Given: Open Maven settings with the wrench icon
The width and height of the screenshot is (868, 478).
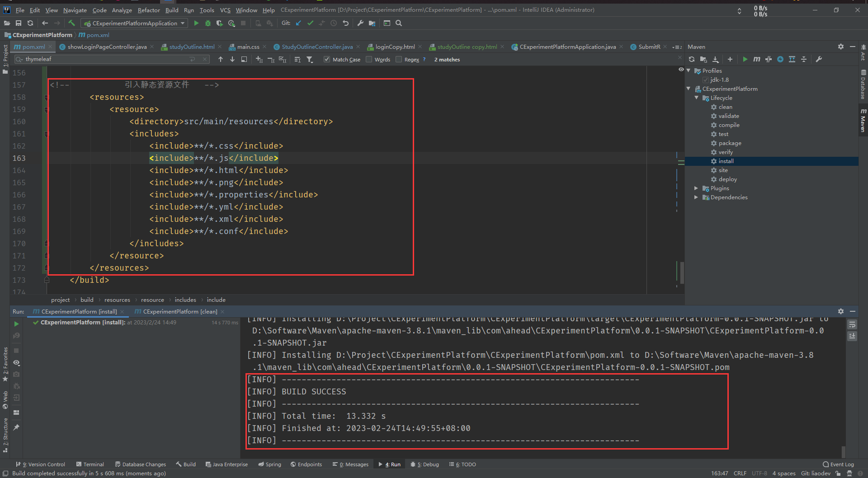Looking at the screenshot, I should click(x=819, y=59).
